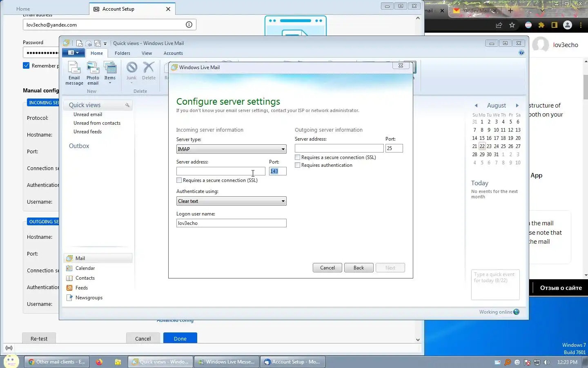Click Cancel button in Account Setup window
This screenshot has height=368, width=588.
(143, 339)
